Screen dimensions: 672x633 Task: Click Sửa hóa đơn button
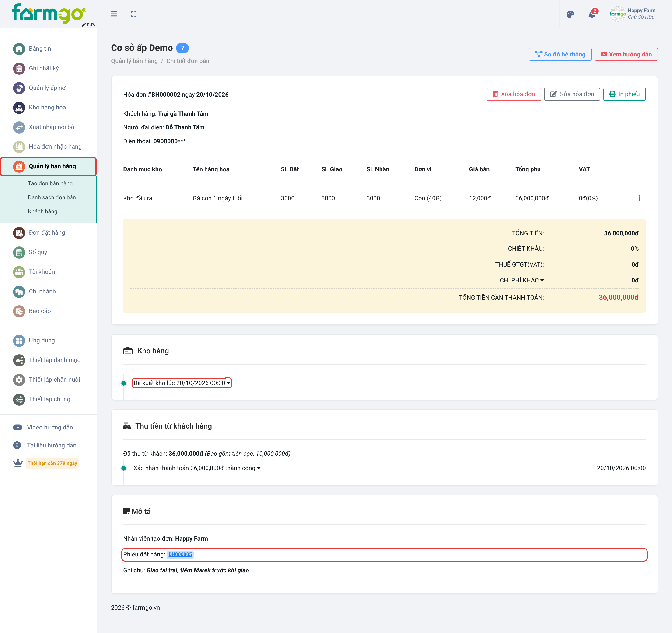coord(572,94)
